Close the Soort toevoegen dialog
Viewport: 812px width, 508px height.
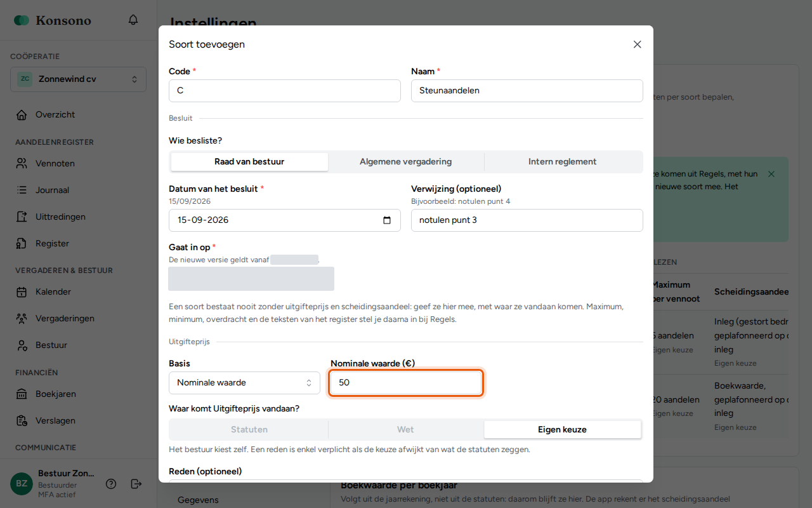click(638, 44)
